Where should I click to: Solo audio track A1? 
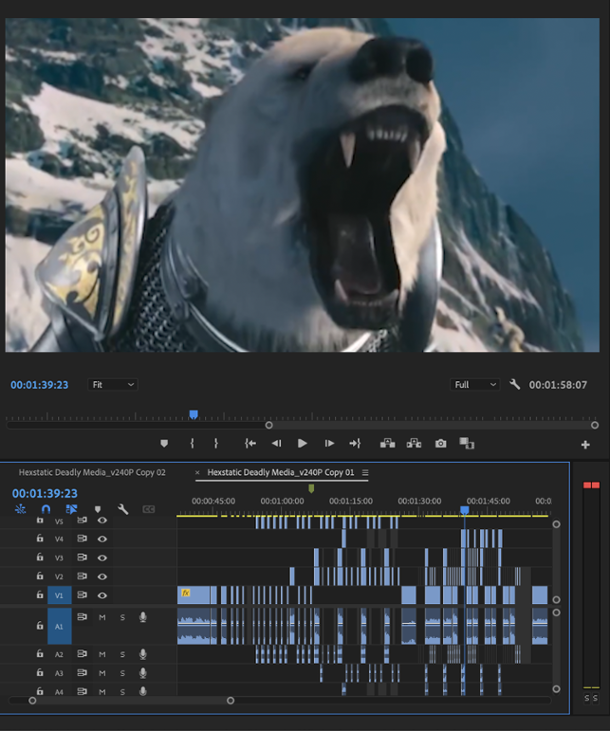point(122,617)
